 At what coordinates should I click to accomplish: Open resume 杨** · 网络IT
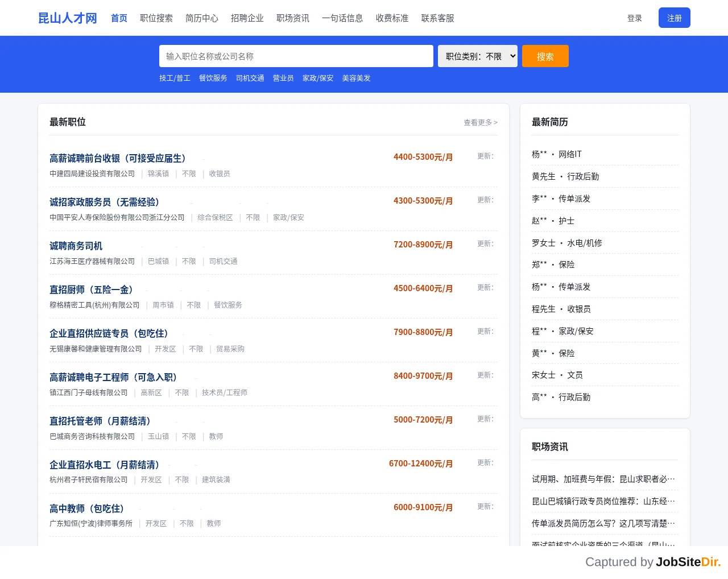(557, 154)
